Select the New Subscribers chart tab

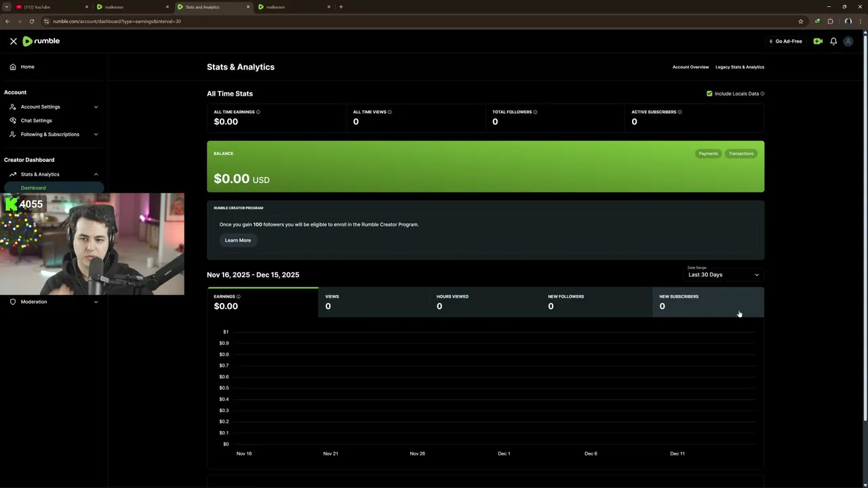point(708,302)
